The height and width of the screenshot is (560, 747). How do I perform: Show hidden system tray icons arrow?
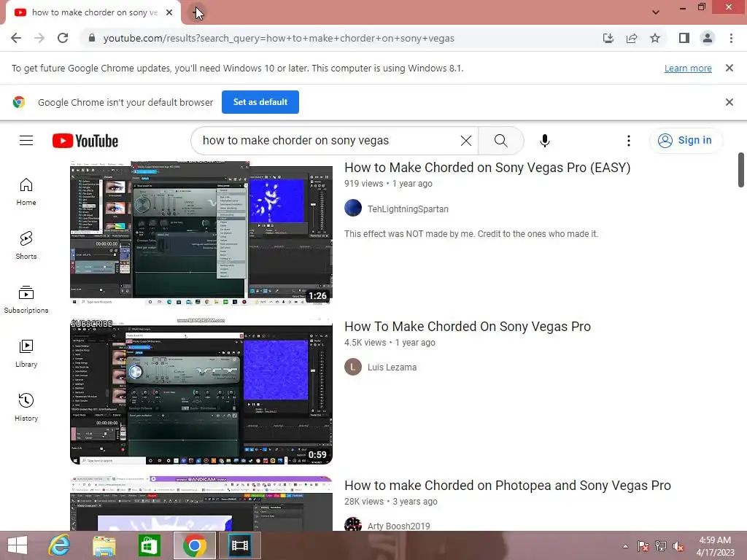coord(625,546)
